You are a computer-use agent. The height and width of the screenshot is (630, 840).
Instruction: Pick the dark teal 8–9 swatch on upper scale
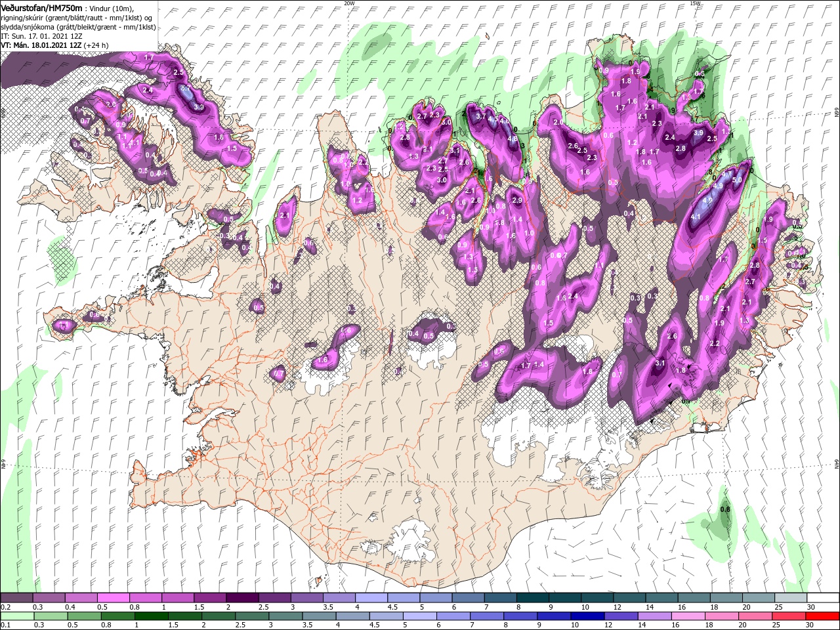pyautogui.click(x=532, y=598)
